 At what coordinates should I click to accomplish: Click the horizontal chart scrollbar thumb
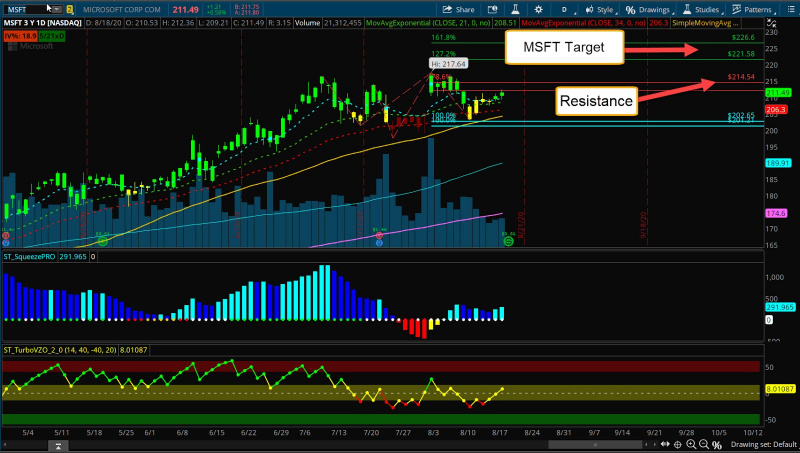(594, 444)
